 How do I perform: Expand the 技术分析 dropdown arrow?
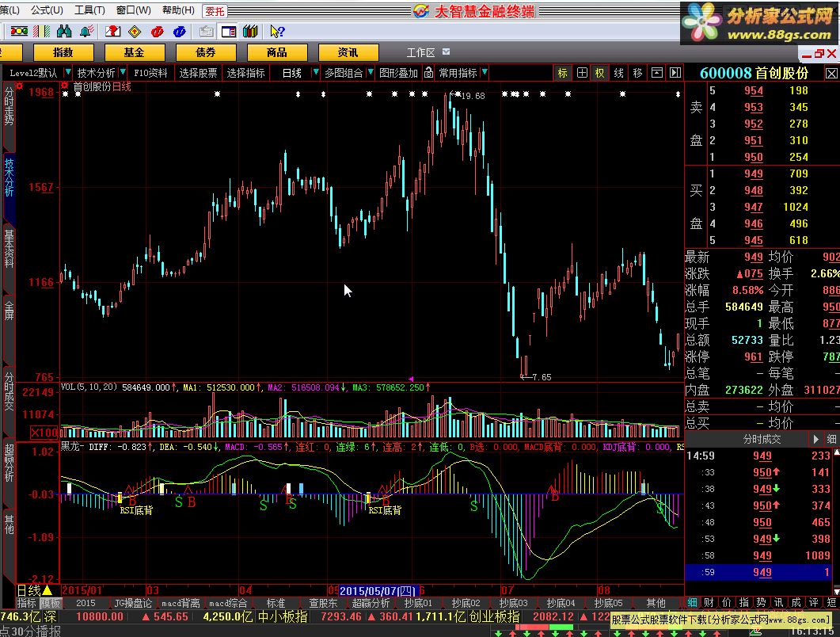(123, 72)
